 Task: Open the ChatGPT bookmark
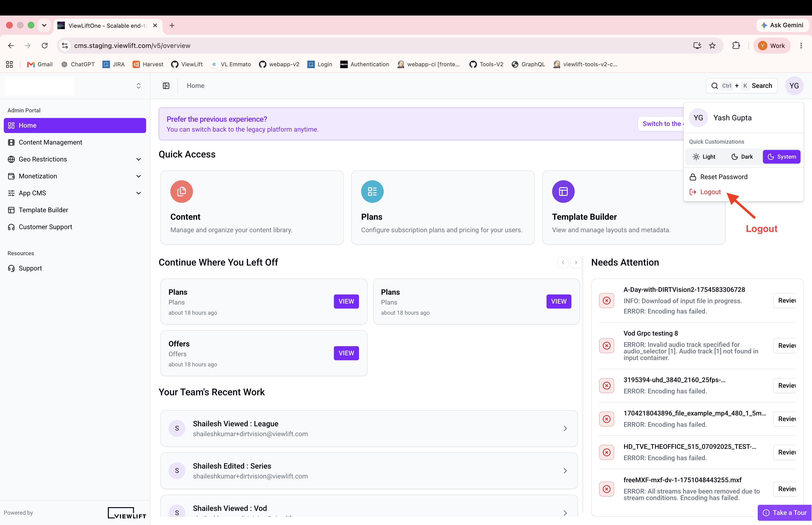(x=78, y=64)
